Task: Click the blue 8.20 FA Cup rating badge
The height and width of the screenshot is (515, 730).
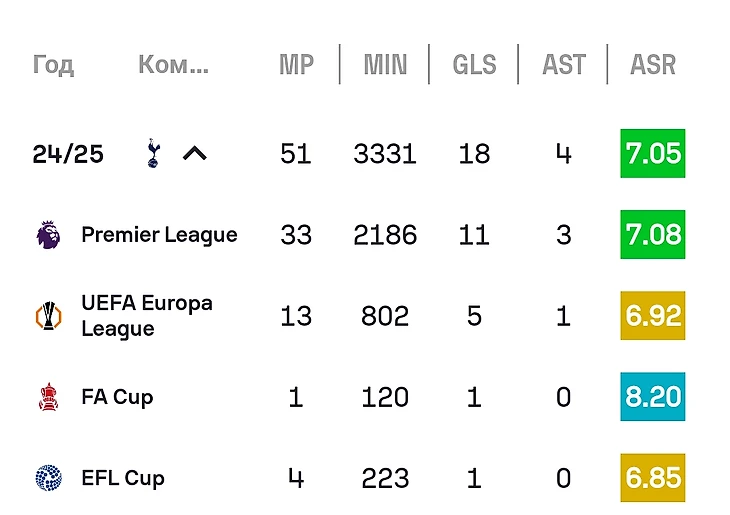Action: 653,397
